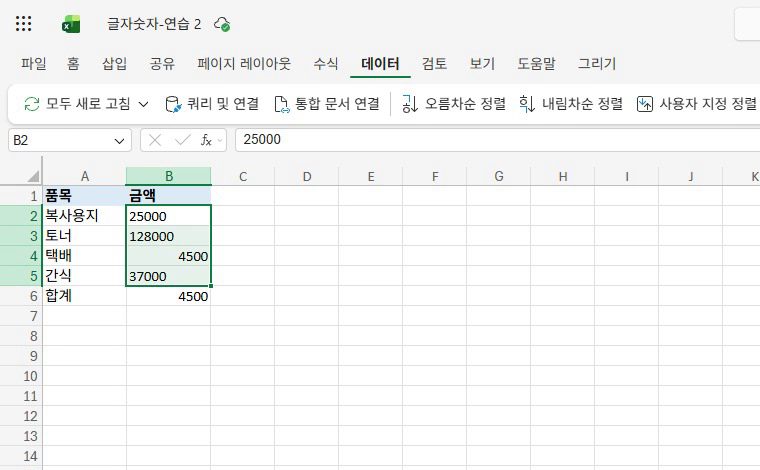Select row 1 header
Screen dimensions: 760x470
[x=21, y=196]
